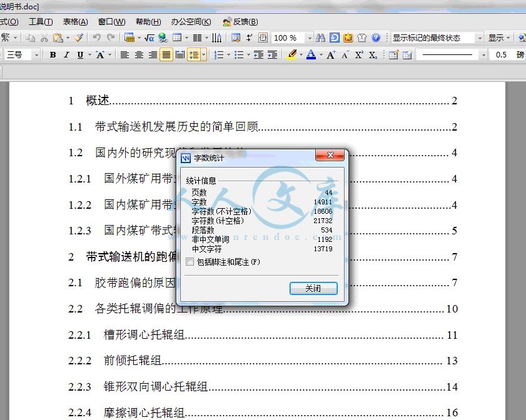The height and width of the screenshot is (420, 526).
Task: Click TOC entry 锥形双向调心托辊组
Action: [155, 386]
